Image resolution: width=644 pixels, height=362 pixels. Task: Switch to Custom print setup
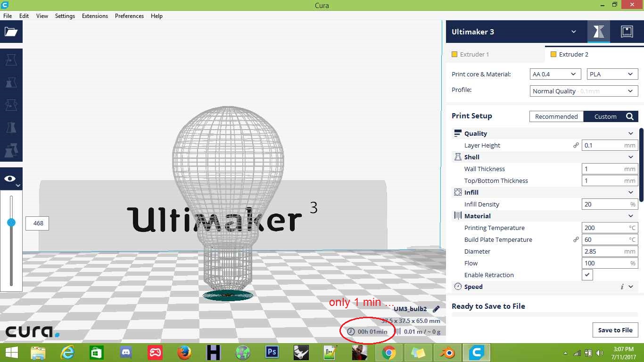click(605, 116)
